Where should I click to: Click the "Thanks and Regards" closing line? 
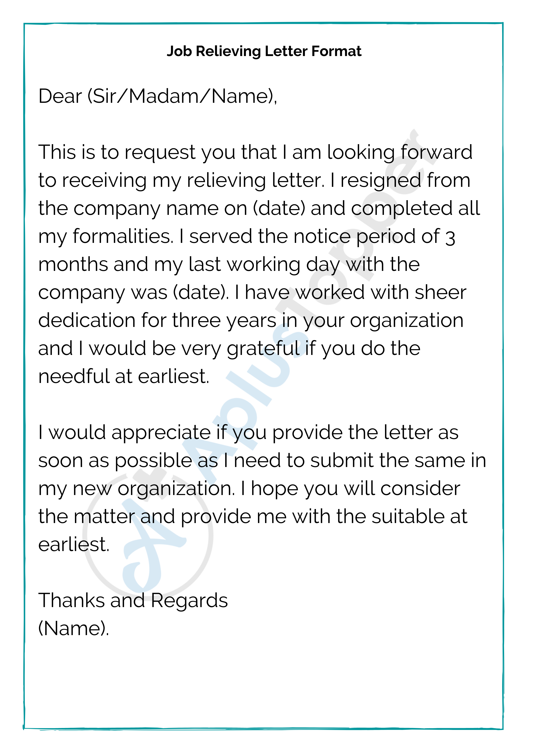pyautogui.click(x=133, y=601)
